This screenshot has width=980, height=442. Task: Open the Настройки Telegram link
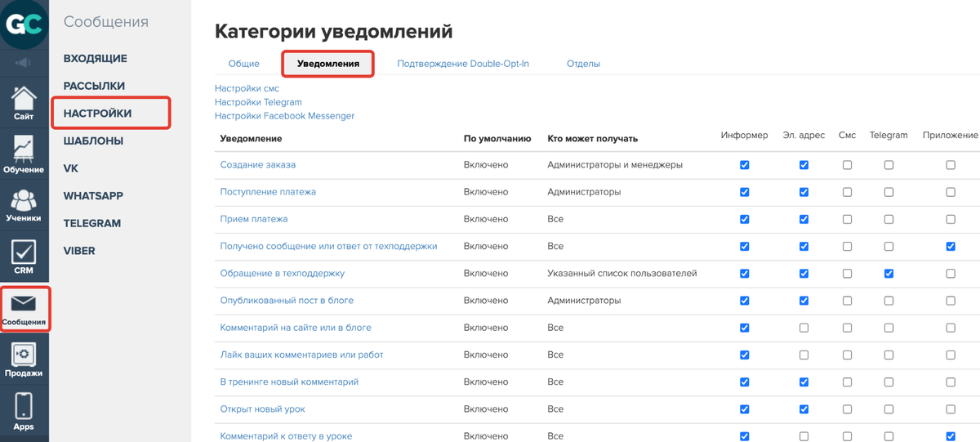pos(258,102)
